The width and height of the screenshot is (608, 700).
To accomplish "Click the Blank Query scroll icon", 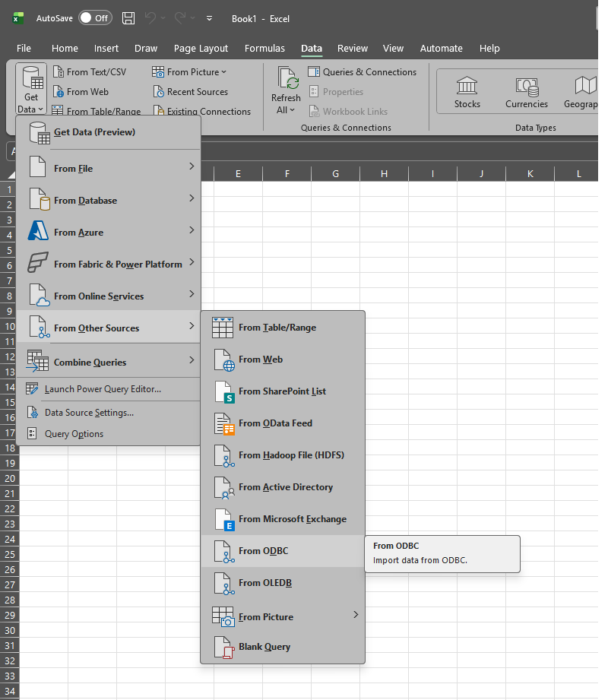I will pyautogui.click(x=223, y=648).
